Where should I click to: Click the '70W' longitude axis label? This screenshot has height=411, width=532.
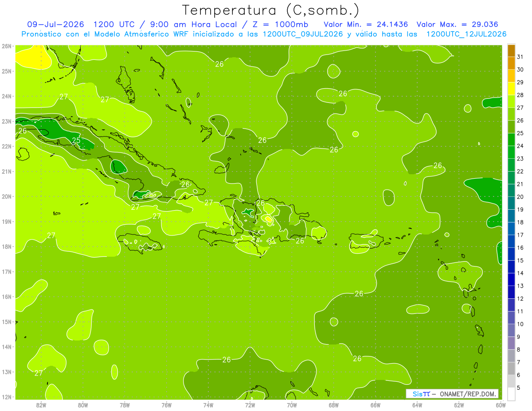(x=292, y=405)
